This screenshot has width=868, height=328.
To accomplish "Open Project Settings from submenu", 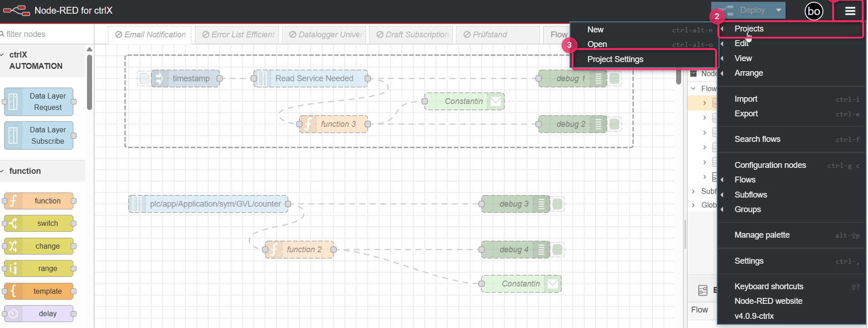I will pyautogui.click(x=615, y=59).
